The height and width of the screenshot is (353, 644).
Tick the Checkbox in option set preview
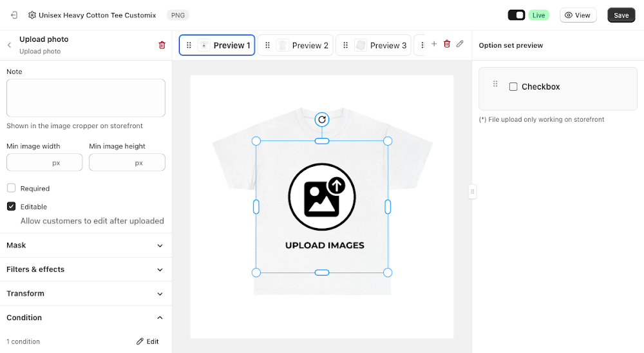513,87
